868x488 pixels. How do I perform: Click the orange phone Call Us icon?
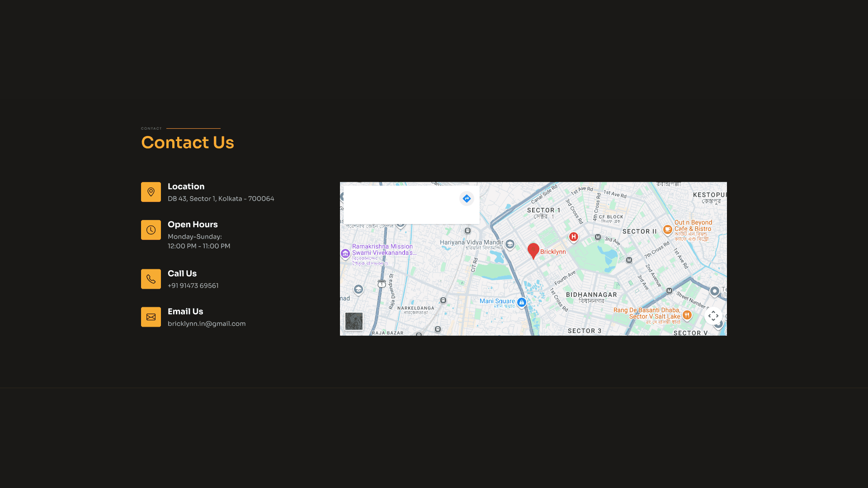click(x=151, y=279)
